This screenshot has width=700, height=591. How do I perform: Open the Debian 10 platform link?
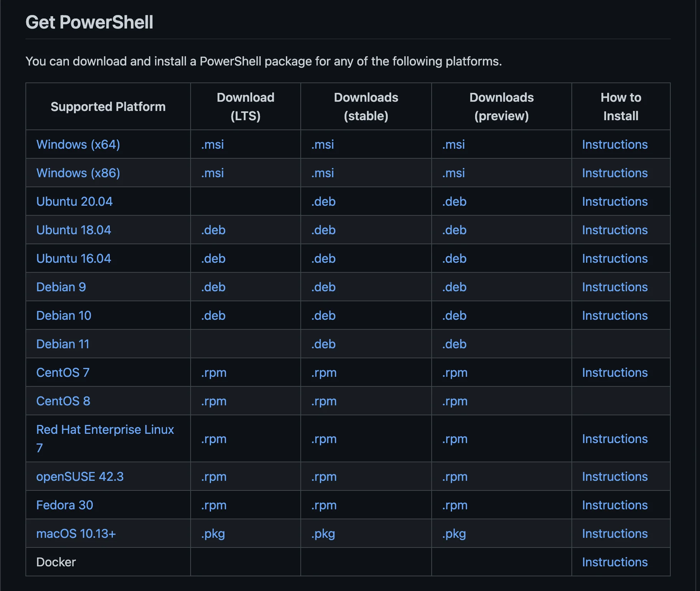point(64,316)
